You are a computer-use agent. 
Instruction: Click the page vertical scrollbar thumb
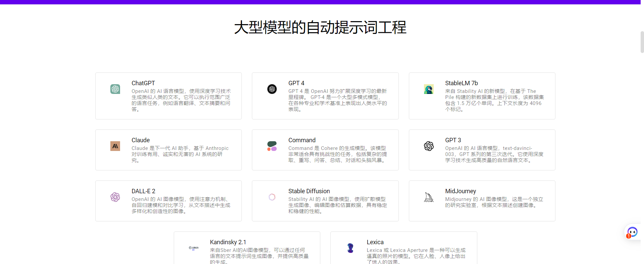tap(642, 42)
